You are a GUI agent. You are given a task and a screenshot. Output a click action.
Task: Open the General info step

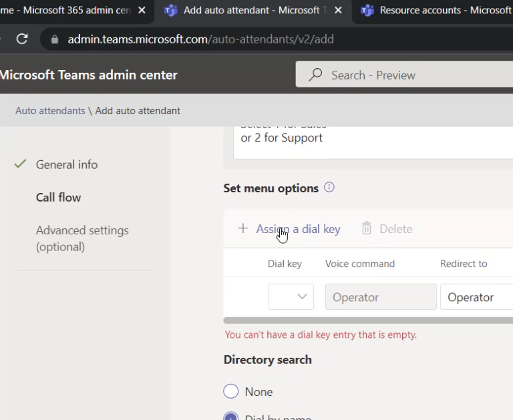66,165
